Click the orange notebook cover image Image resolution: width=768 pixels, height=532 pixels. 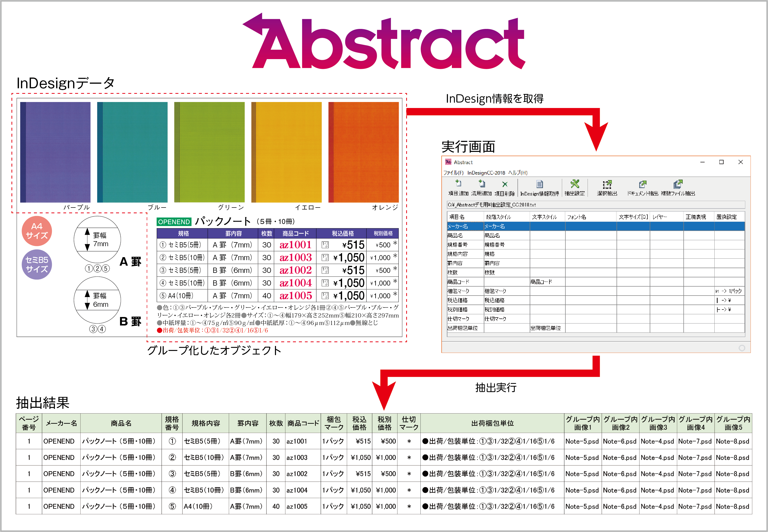pos(364,152)
